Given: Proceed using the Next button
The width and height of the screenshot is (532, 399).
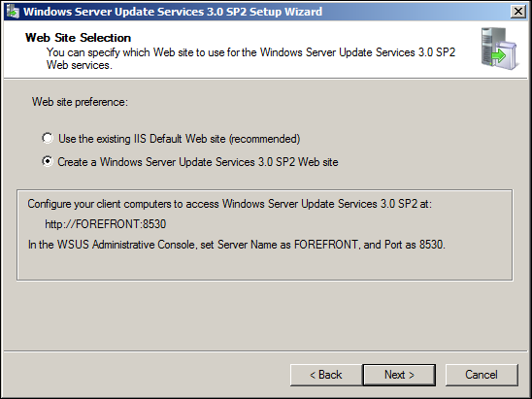Looking at the screenshot, I should tap(399, 375).
